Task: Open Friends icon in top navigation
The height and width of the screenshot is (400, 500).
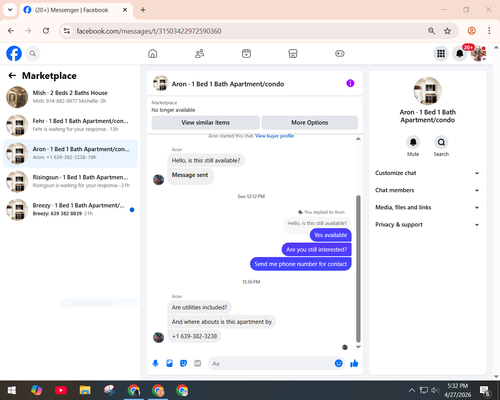Action: [199, 53]
